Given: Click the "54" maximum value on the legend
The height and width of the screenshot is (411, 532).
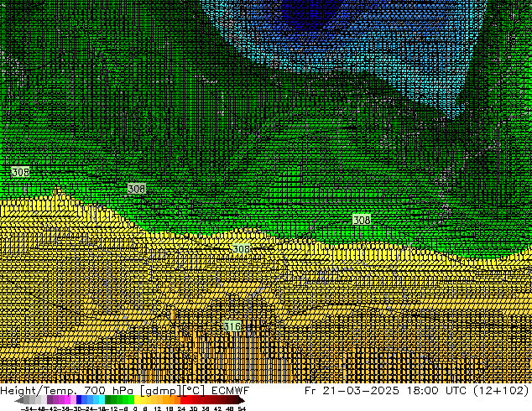Looking at the screenshot, I should coord(242,408).
